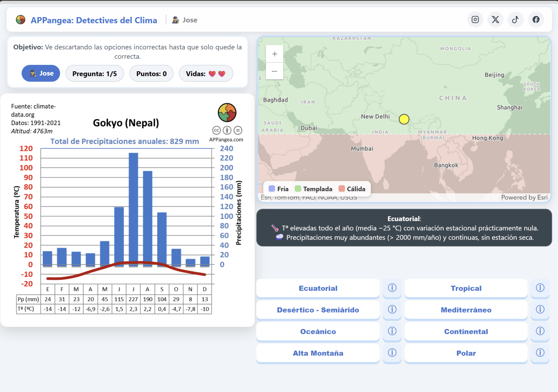Click the Total de Precipitaciones anuales text

coord(125,141)
